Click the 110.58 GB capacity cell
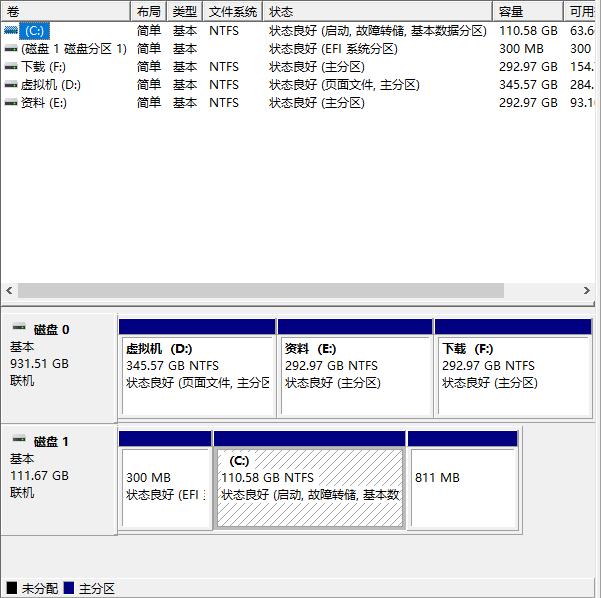Viewport: 601px width, 598px height. point(528,31)
